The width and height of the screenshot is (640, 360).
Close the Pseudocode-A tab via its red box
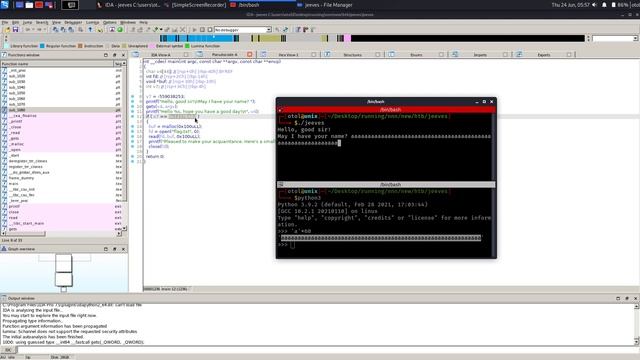tap(250, 54)
